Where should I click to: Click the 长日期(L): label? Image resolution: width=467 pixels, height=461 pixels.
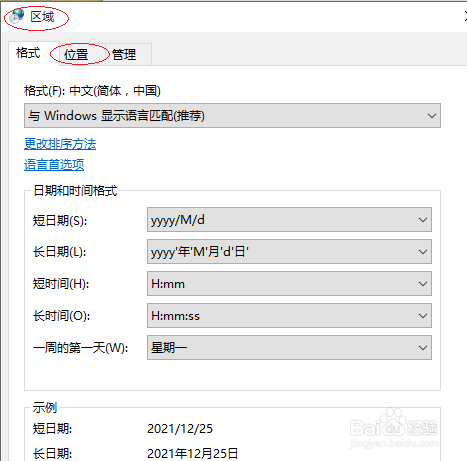[59, 252]
